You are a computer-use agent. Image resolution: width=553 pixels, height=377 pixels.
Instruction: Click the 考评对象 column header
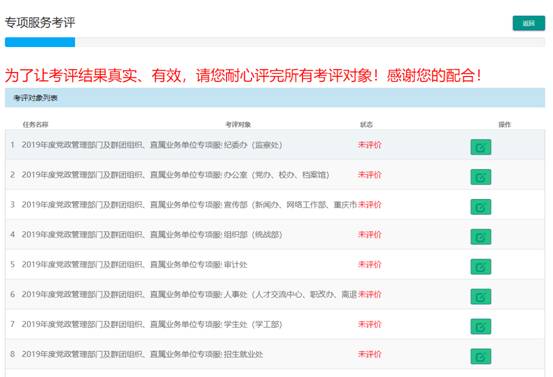(x=238, y=124)
